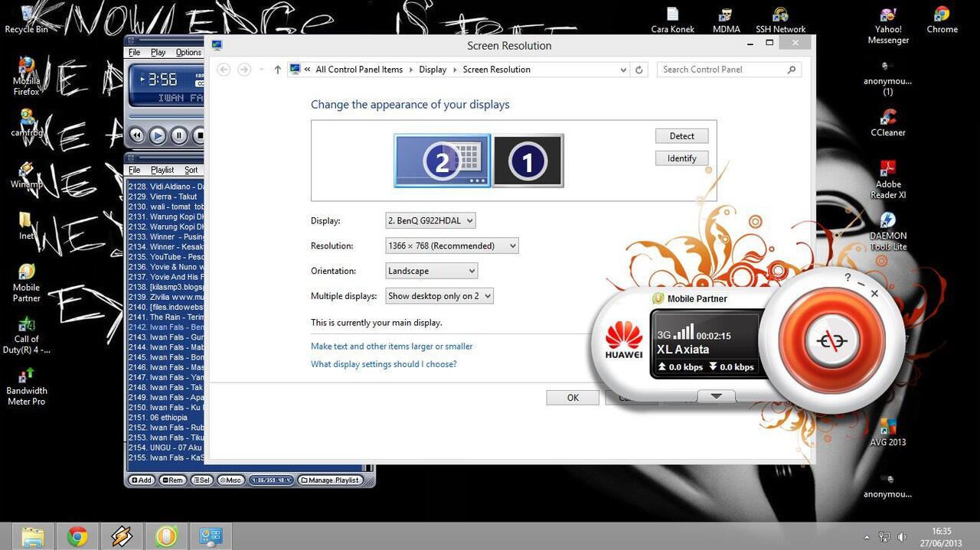Open the Resolution dropdown
This screenshot has width=980, height=550.
452,246
